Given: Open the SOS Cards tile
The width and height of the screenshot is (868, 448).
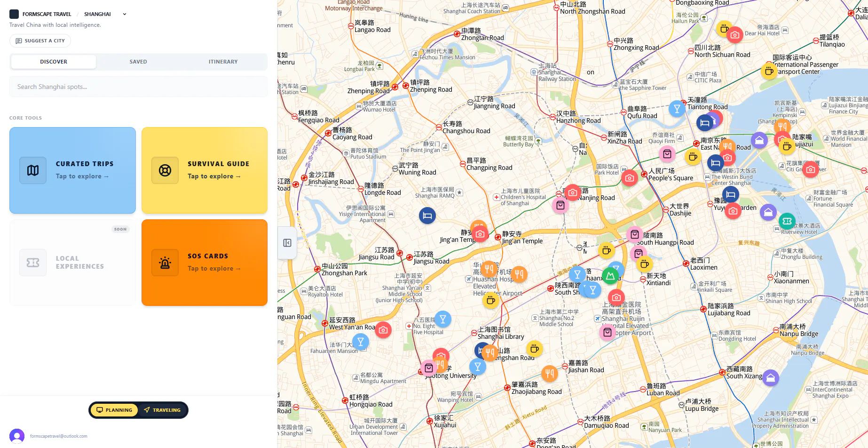Looking at the screenshot, I should [x=205, y=263].
